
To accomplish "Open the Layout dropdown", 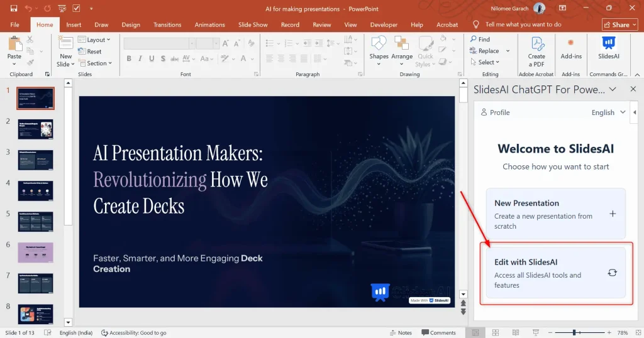I will pyautogui.click(x=94, y=40).
